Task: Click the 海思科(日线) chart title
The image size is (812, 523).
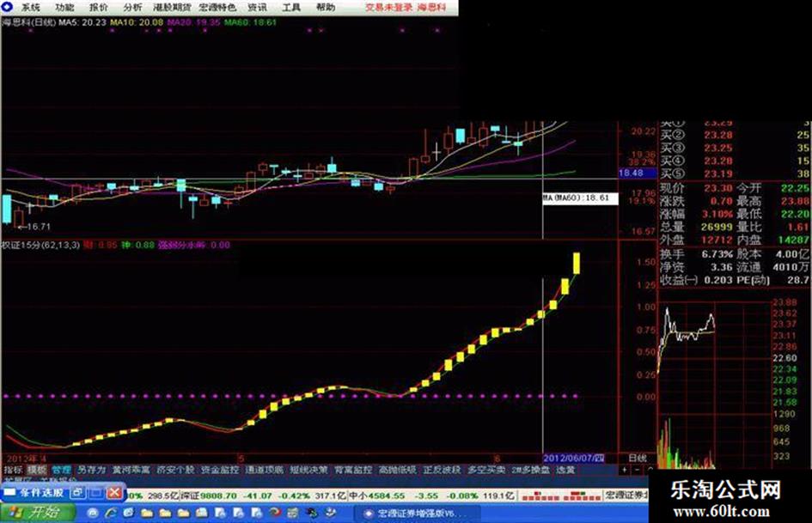Action: click(29, 22)
